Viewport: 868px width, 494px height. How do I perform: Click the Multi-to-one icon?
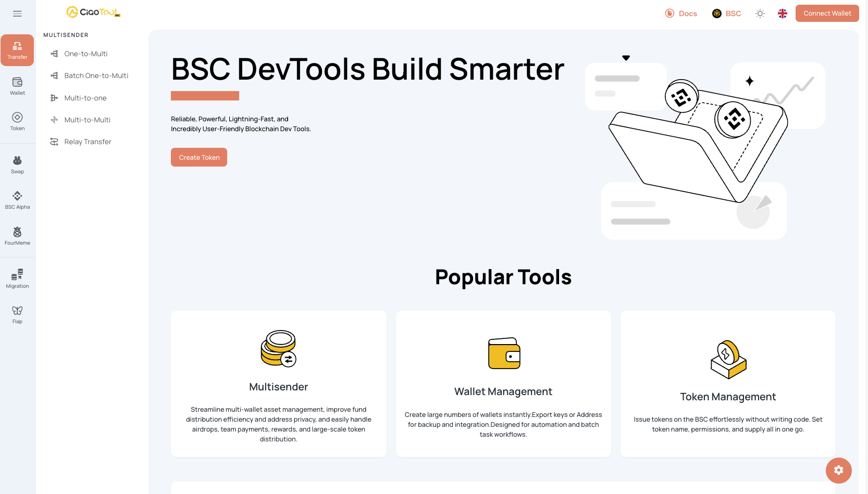(x=54, y=98)
